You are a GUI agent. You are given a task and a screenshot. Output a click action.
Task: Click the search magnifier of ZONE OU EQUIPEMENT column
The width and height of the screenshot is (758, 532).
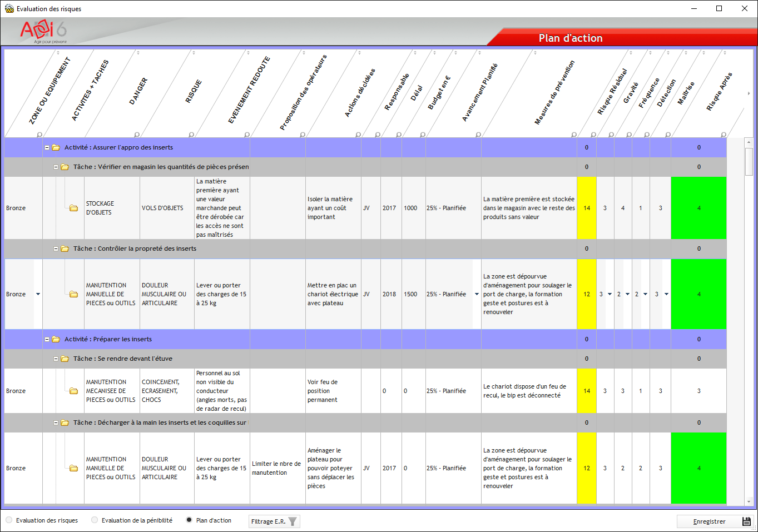39,135
